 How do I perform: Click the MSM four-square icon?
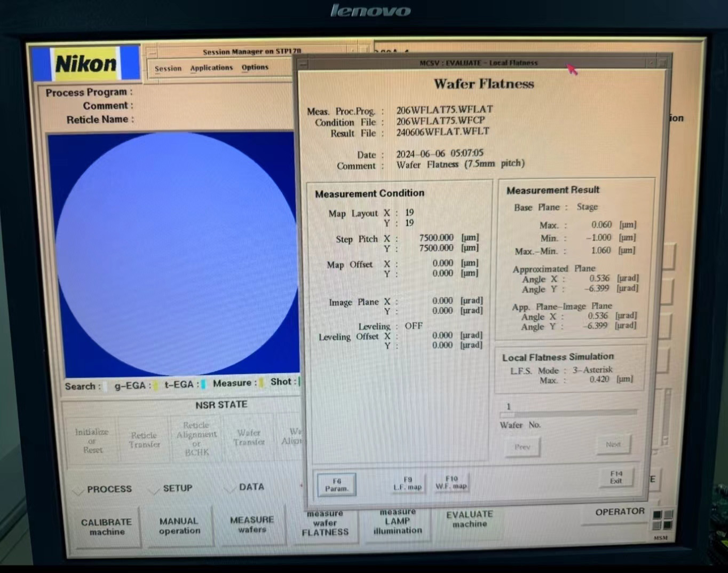pos(662,520)
